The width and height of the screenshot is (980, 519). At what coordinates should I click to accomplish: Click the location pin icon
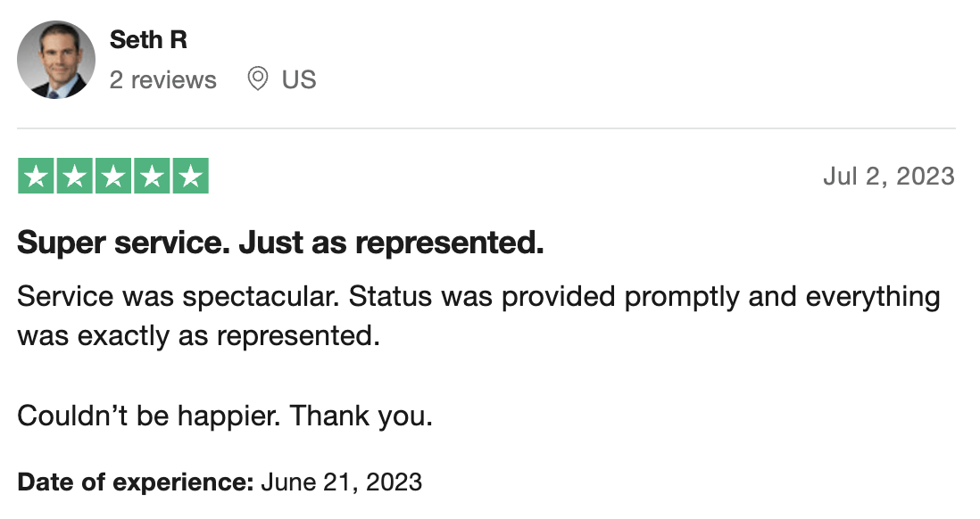coord(258,79)
